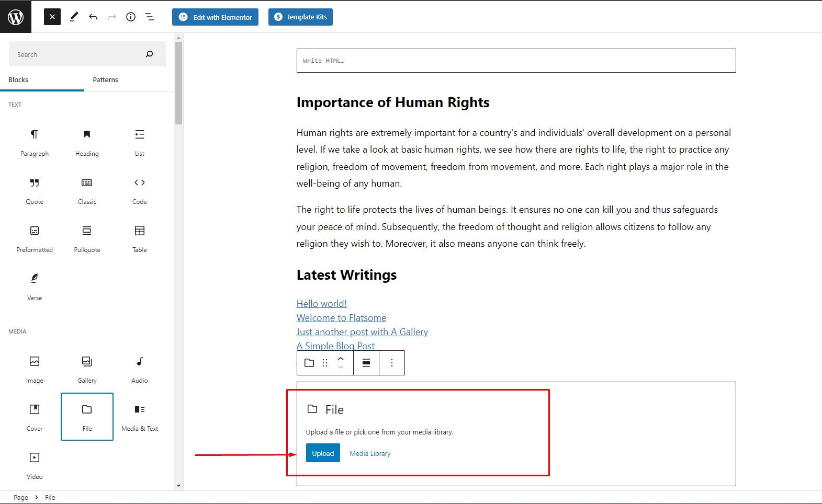
Task: Open the WordPress logo menu
Action: (16, 17)
